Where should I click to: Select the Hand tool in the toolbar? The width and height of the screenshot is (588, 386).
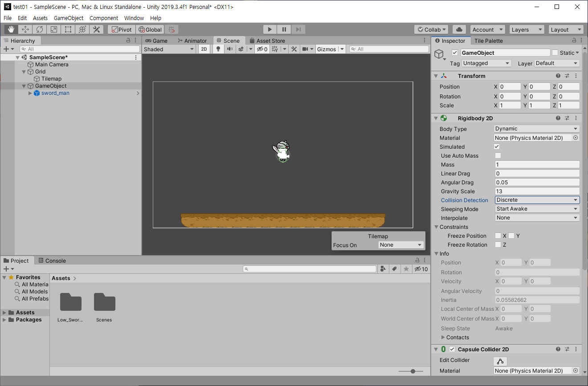point(11,29)
